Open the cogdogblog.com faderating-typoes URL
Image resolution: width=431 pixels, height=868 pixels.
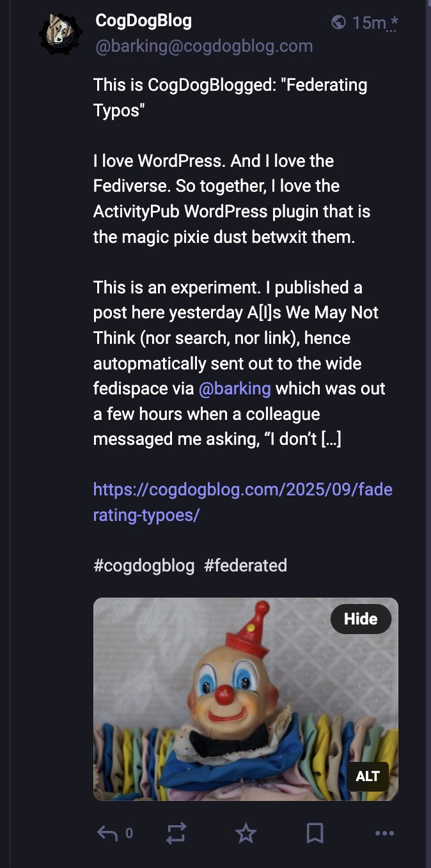[x=243, y=502]
